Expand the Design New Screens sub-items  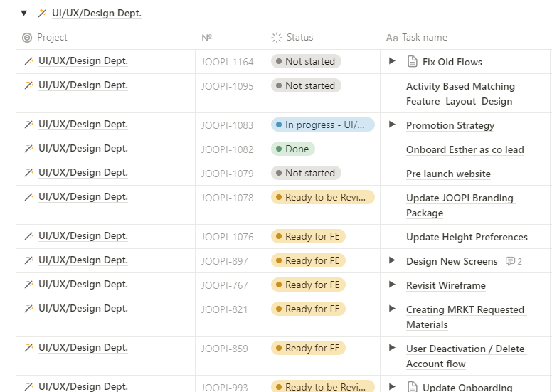pos(392,260)
